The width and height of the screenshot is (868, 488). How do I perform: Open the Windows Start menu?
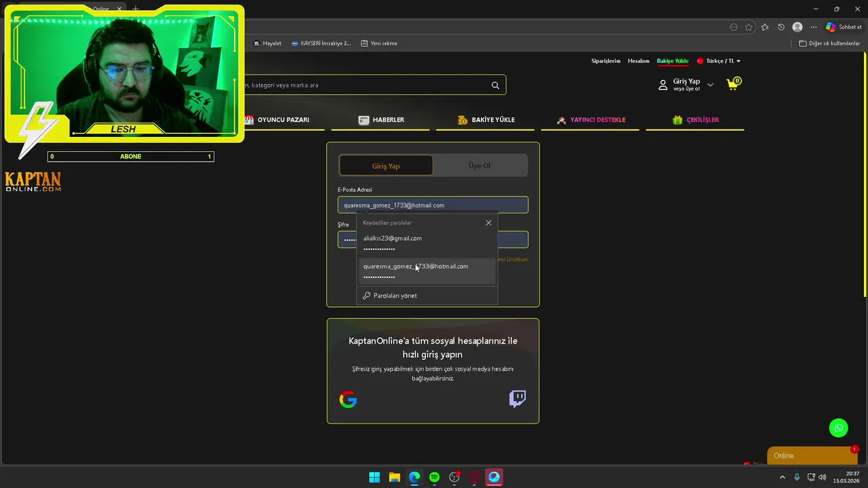(x=374, y=477)
